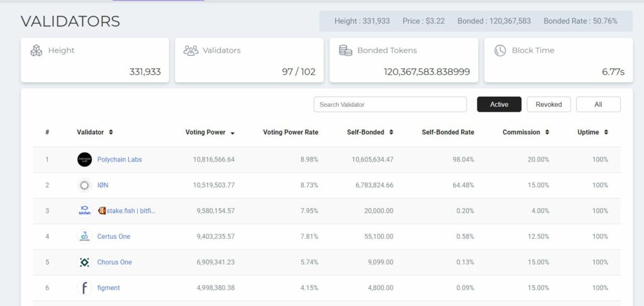Sort by Self-Bonded column arrows
The height and width of the screenshot is (306, 644).
(x=391, y=132)
